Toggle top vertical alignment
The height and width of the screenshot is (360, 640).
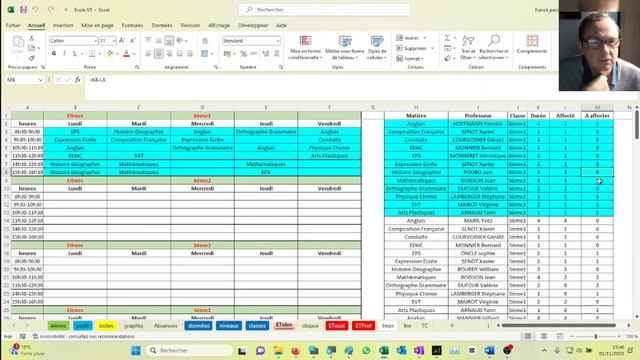[148, 40]
